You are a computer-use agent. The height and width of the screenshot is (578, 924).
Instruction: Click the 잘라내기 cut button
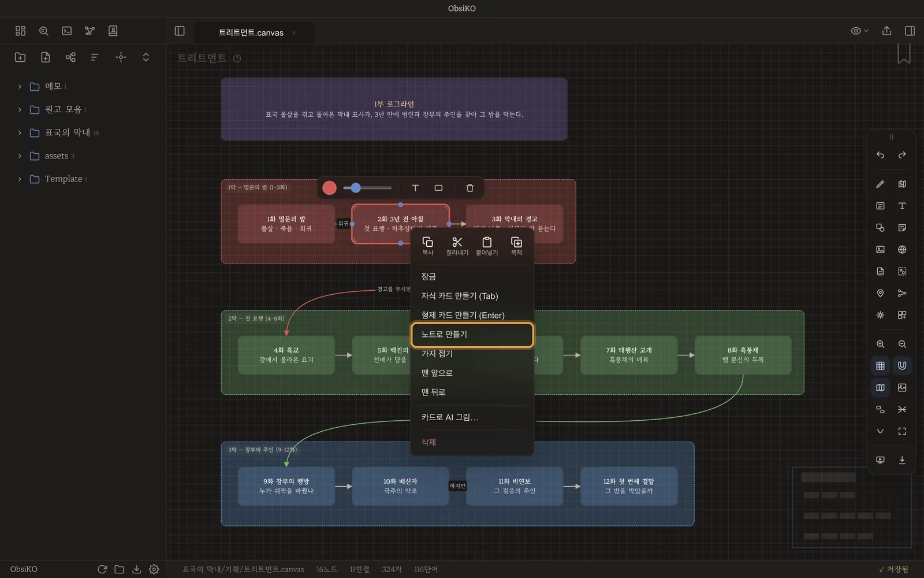point(457,246)
